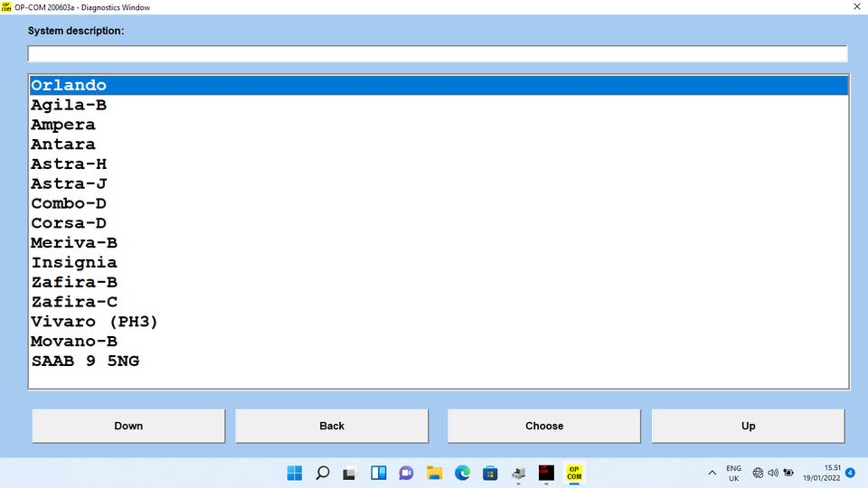Select Astra-H from the list
868x488 pixels.
(x=439, y=164)
